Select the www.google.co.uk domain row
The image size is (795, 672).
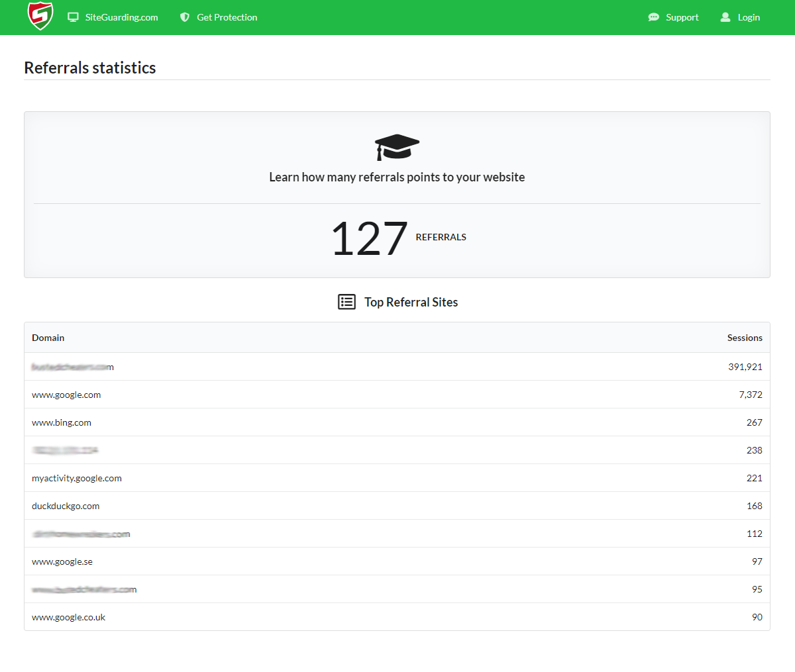[x=397, y=617]
